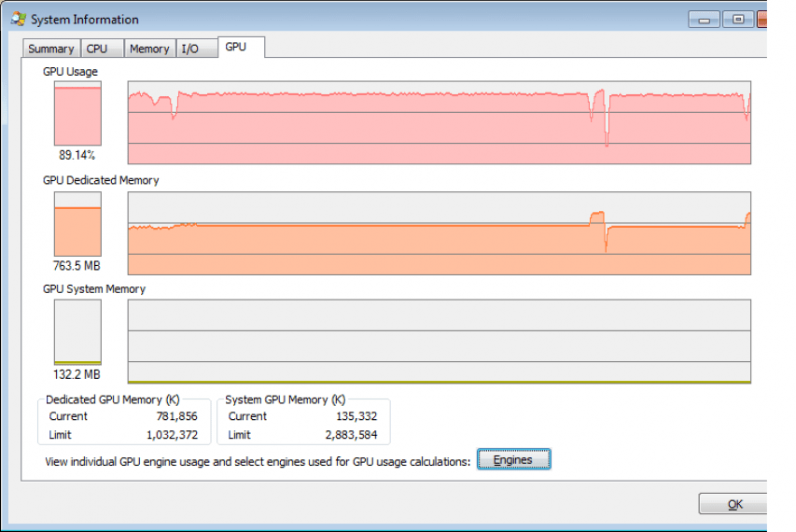
Task: Click the Engines button
Action: [514, 459]
